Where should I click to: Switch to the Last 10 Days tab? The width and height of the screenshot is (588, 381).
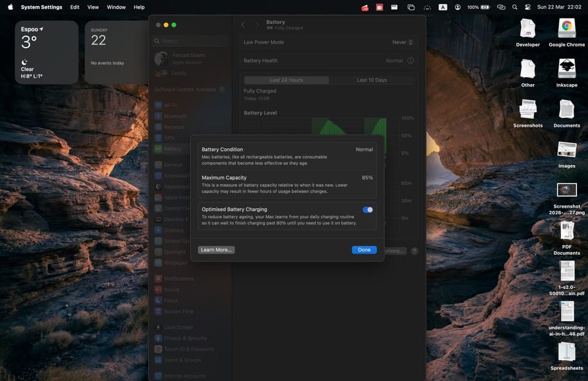372,80
